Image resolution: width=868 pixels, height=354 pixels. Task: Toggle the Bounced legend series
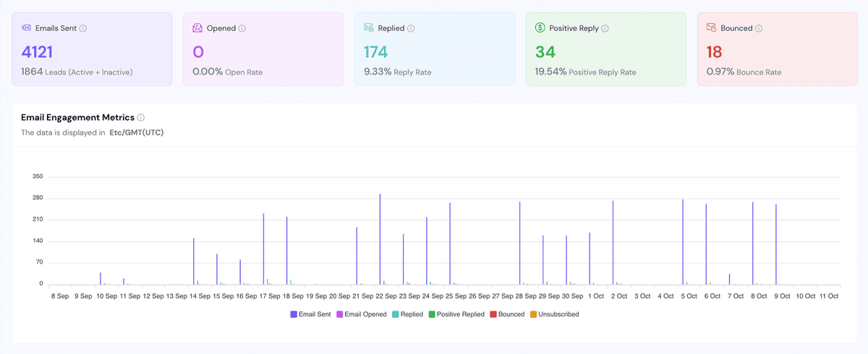[x=508, y=314]
